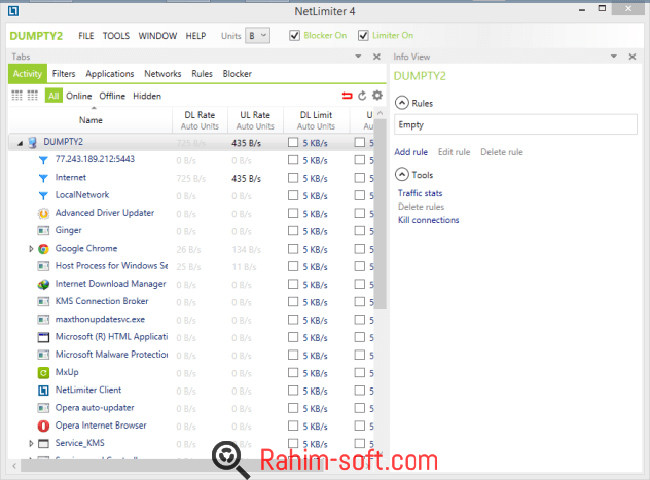Click the Advanced Driver Updater icon
Screen dimensions: 650x480
pos(43,213)
